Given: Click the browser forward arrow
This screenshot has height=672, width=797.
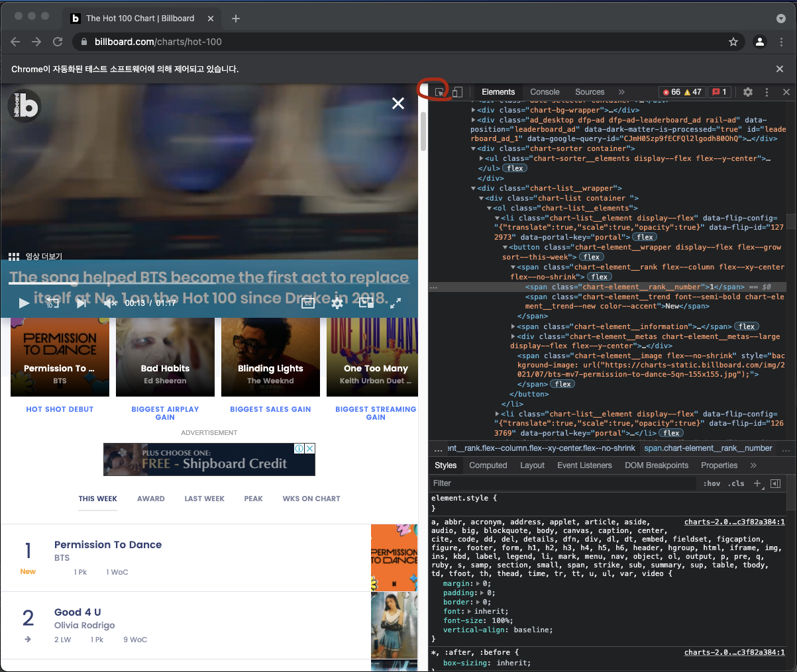Looking at the screenshot, I should point(36,42).
